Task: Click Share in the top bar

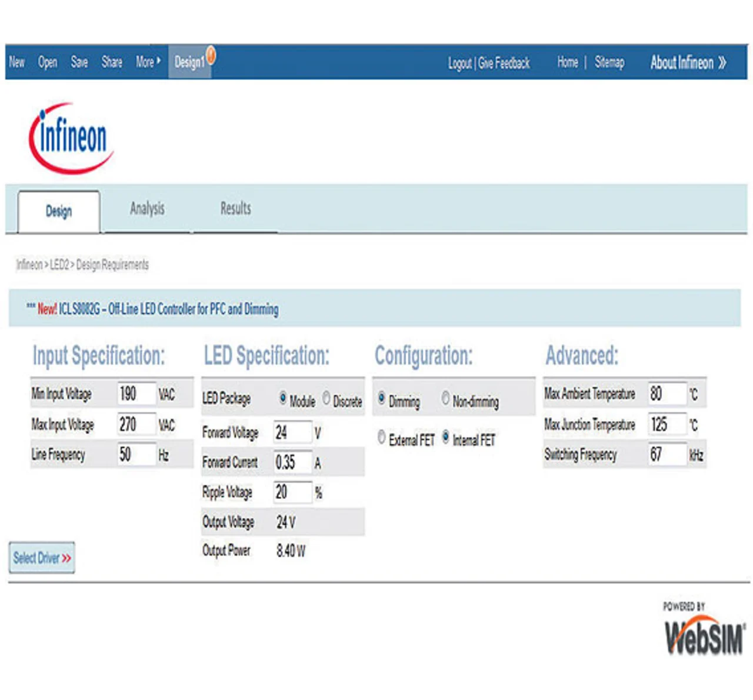Action: 112,62
